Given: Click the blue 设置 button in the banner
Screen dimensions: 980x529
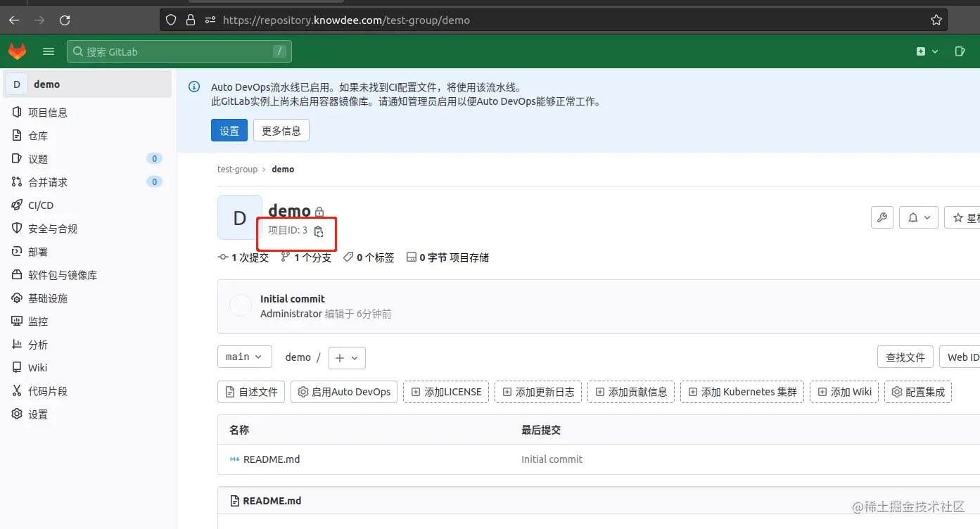Looking at the screenshot, I should click(229, 130).
